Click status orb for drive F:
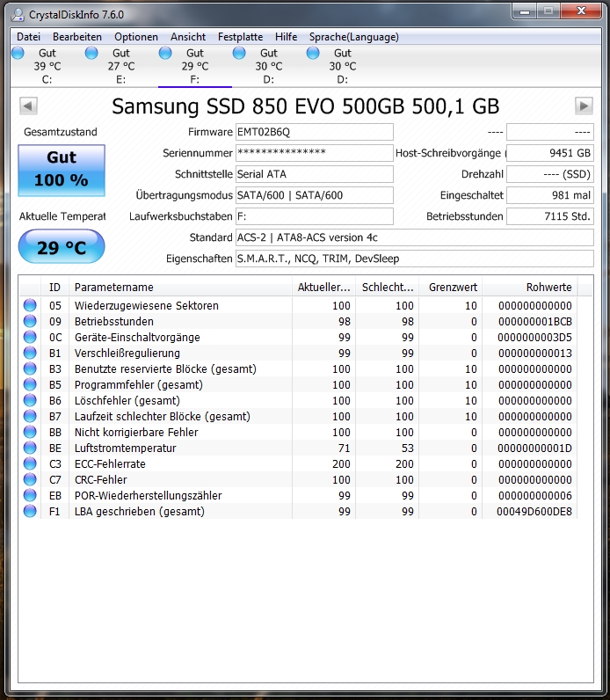 [165, 53]
